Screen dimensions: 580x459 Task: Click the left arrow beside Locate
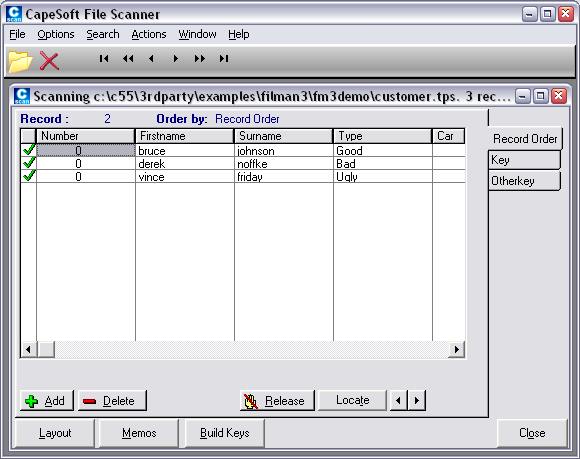pos(398,400)
